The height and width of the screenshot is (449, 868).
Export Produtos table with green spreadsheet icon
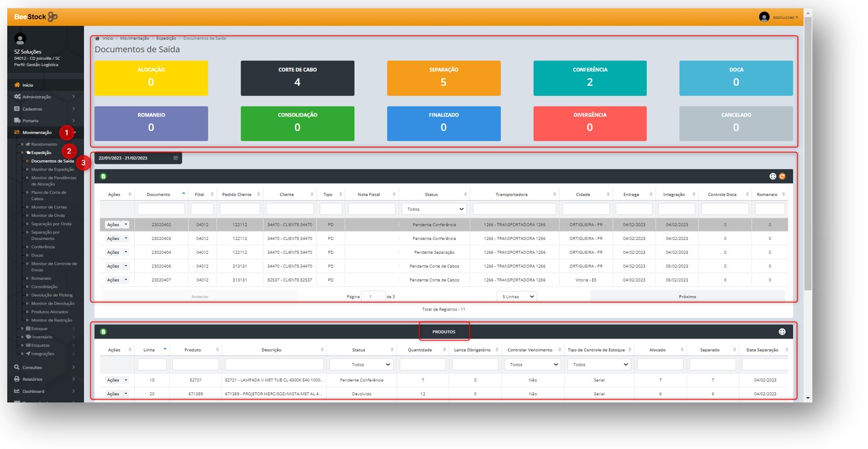click(x=103, y=332)
